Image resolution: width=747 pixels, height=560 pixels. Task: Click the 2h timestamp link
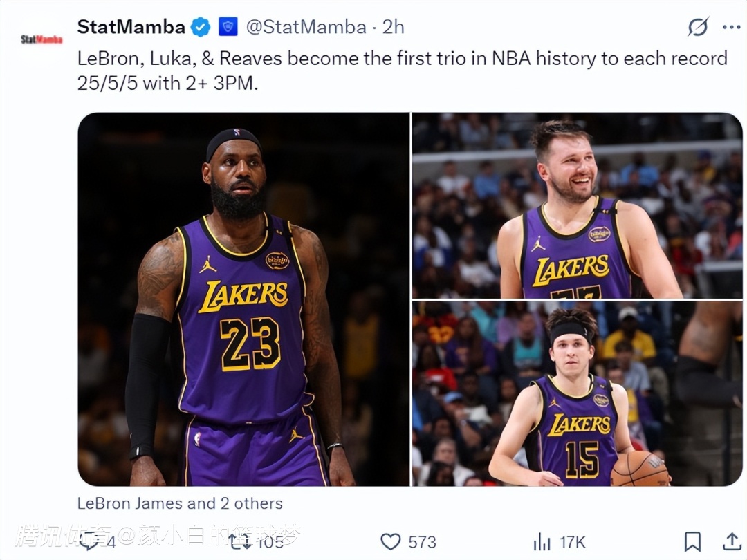click(394, 27)
